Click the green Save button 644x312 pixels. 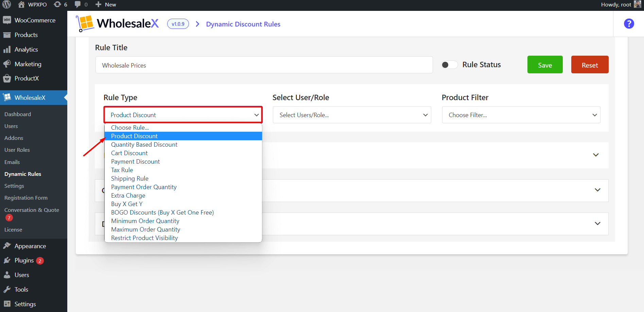coord(545,65)
